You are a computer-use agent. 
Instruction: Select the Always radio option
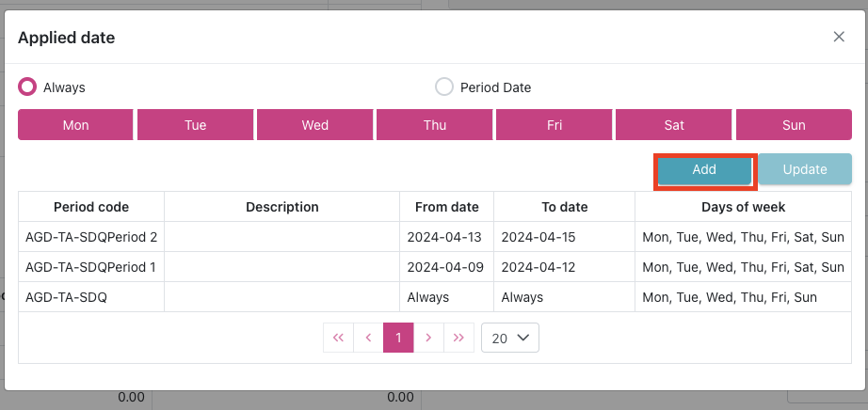(28, 87)
